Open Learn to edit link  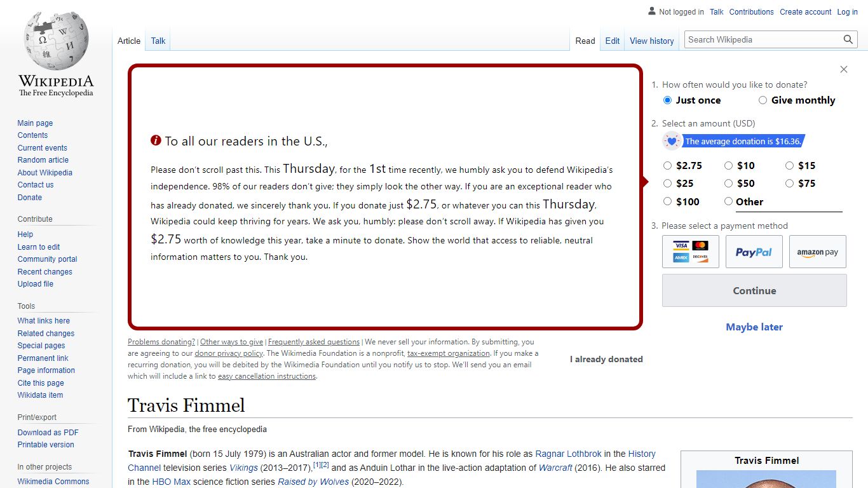(39, 247)
